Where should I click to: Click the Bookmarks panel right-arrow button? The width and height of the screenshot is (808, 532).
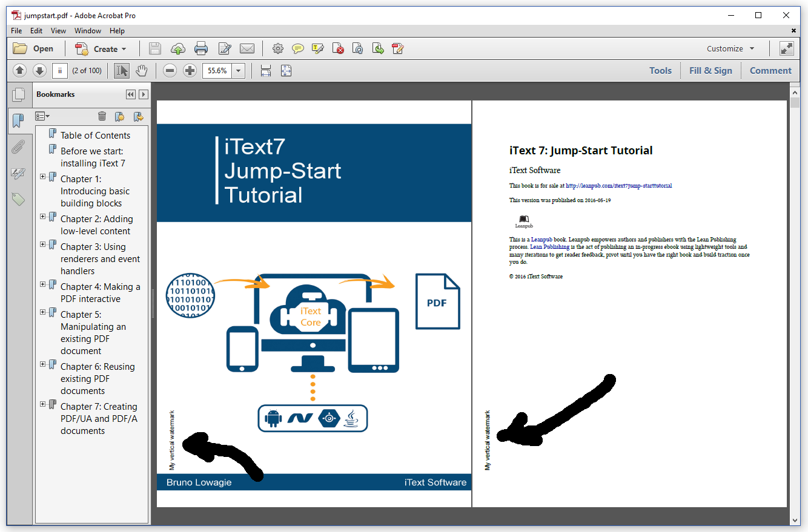pos(144,94)
